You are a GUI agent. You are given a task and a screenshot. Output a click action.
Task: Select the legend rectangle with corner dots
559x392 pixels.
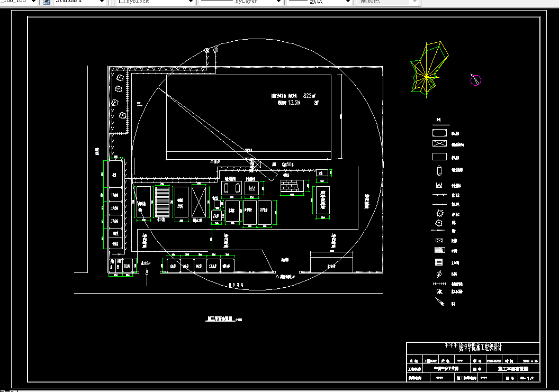(x=439, y=133)
